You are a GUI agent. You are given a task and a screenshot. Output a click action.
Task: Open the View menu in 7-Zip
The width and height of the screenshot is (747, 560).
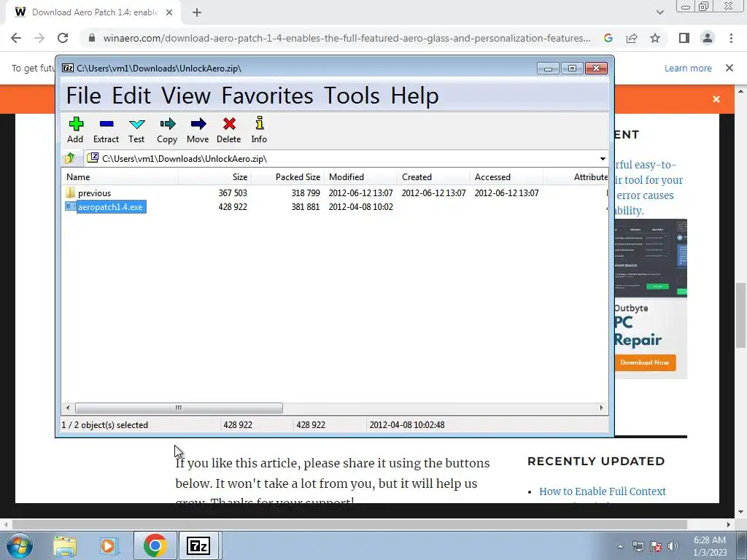[x=186, y=96]
